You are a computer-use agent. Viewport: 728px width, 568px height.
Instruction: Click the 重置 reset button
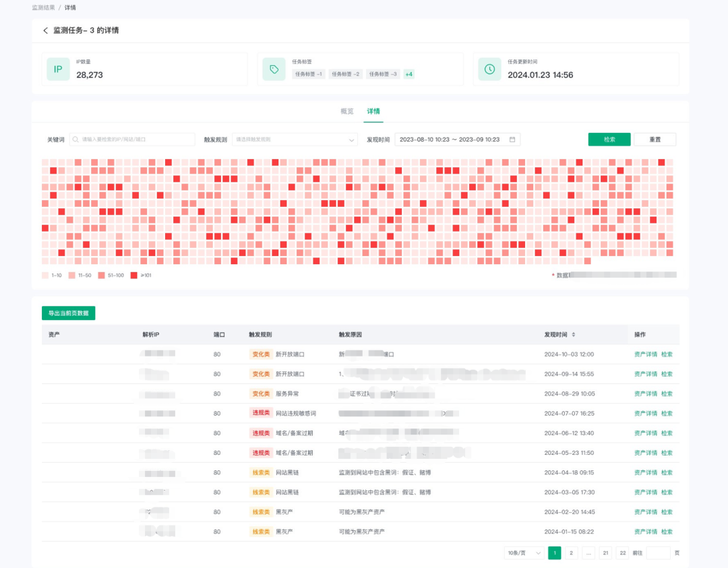[x=655, y=139]
